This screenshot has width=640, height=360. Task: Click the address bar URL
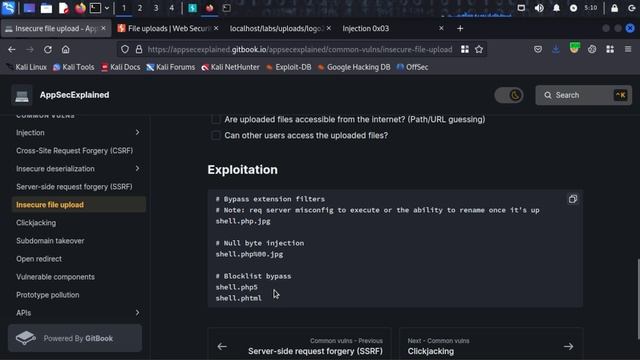pos(300,49)
